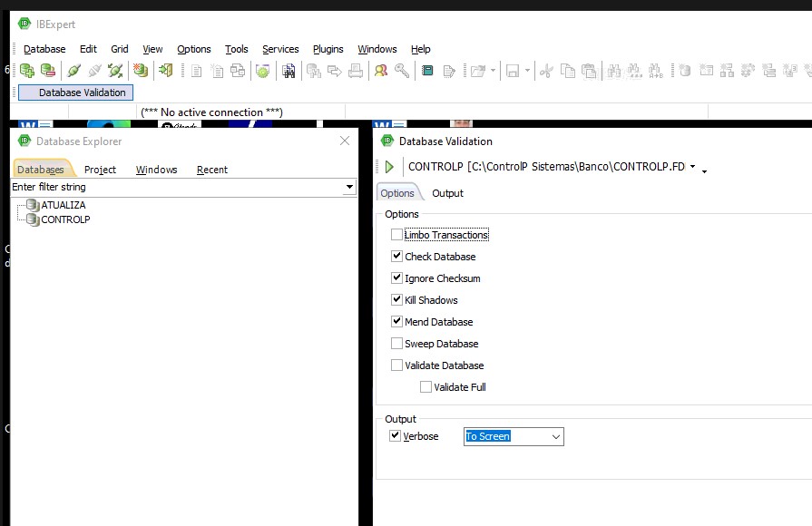Click the Register Database icon with green plus
Image resolution: width=812 pixels, height=526 pixels.
[x=27, y=70]
